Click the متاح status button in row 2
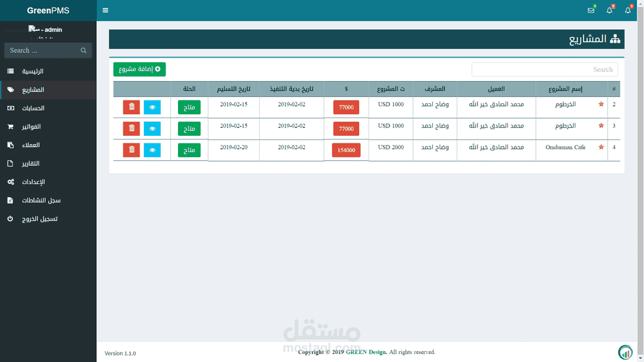 click(x=189, y=107)
